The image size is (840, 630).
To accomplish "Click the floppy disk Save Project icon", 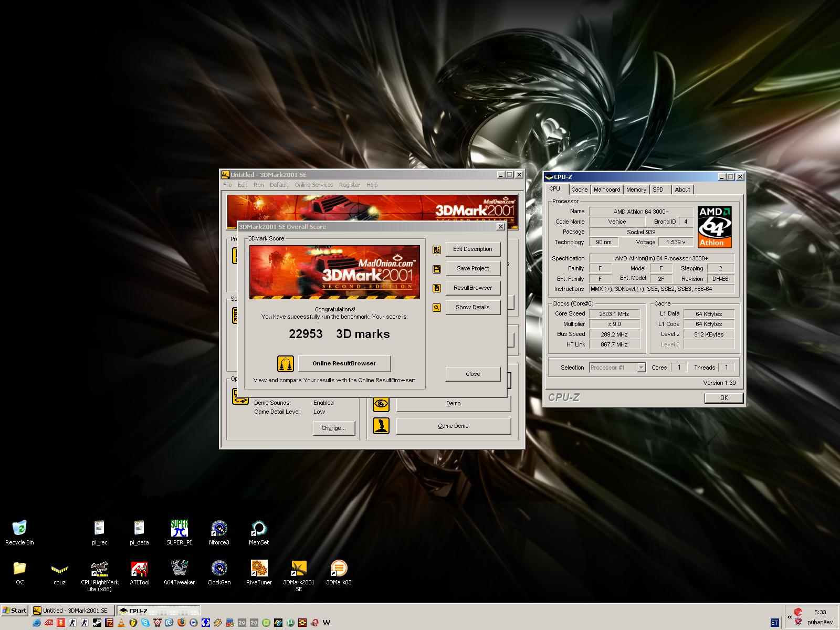I will point(436,269).
